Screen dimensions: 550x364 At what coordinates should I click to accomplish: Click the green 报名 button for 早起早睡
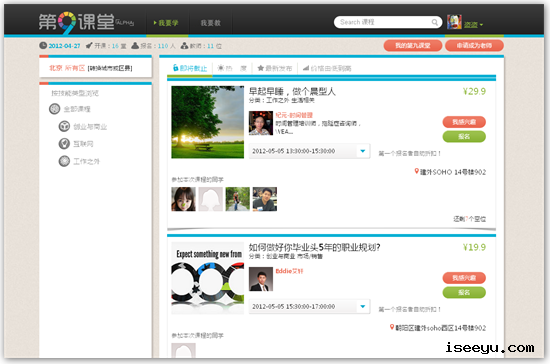(464, 136)
